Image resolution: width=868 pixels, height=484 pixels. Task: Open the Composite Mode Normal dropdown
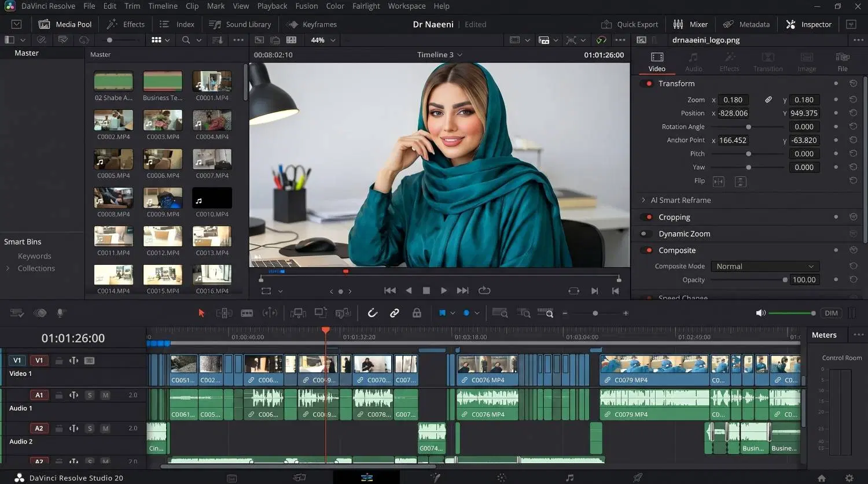[765, 266]
